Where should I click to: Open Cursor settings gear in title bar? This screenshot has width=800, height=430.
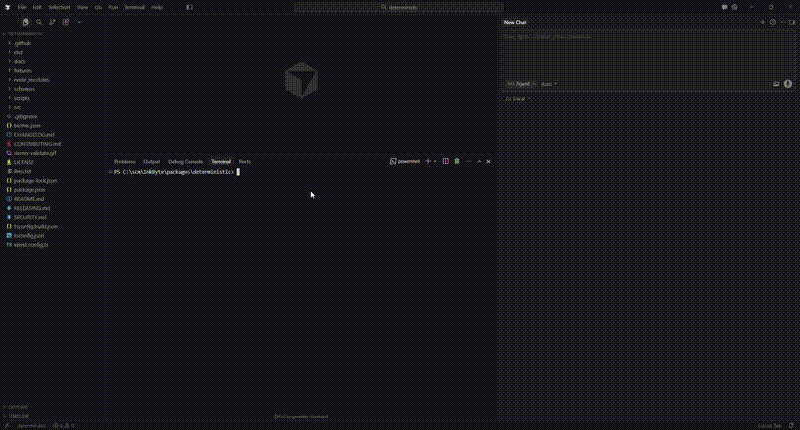click(735, 7)
